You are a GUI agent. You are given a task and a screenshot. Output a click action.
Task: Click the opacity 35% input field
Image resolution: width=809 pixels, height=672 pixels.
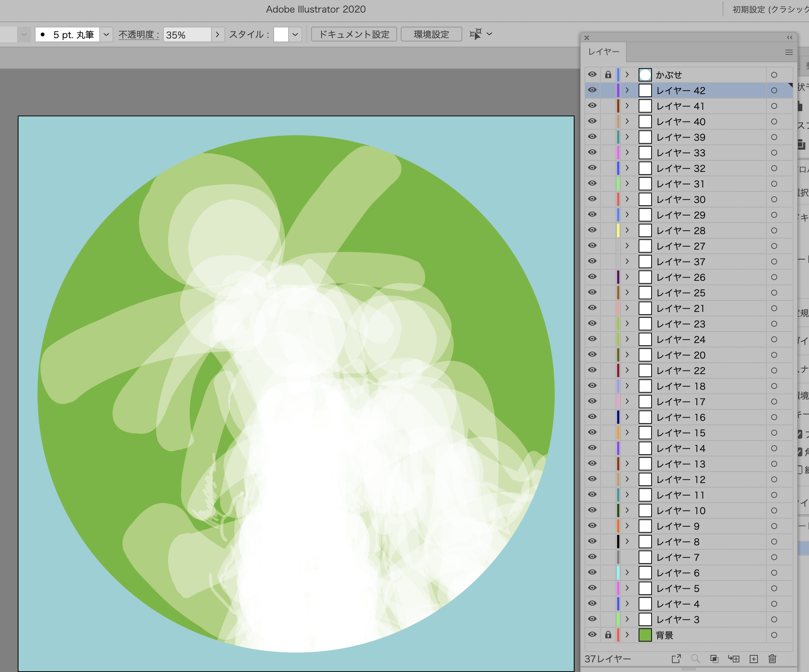pyautogui.click(x=187, y=35)
